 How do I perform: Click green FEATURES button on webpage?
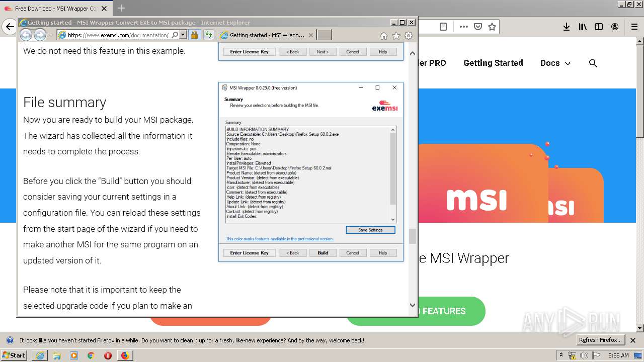click(x=415, y=311)
